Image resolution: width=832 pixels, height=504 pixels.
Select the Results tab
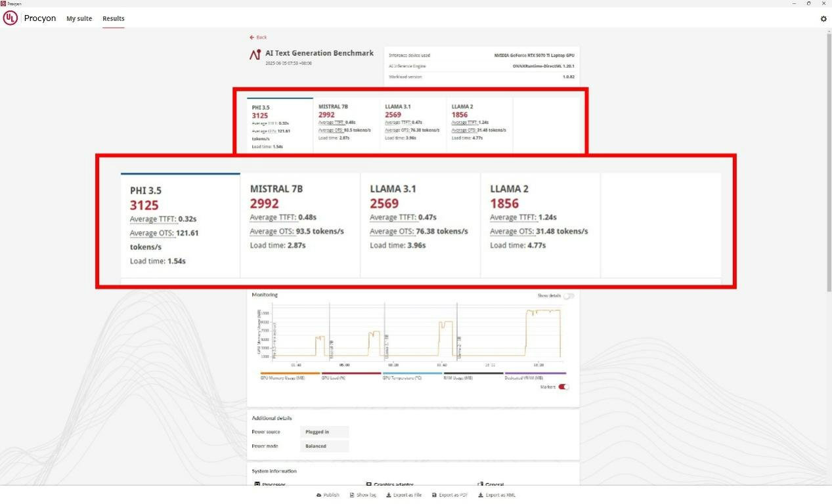(x=114, y=18)
